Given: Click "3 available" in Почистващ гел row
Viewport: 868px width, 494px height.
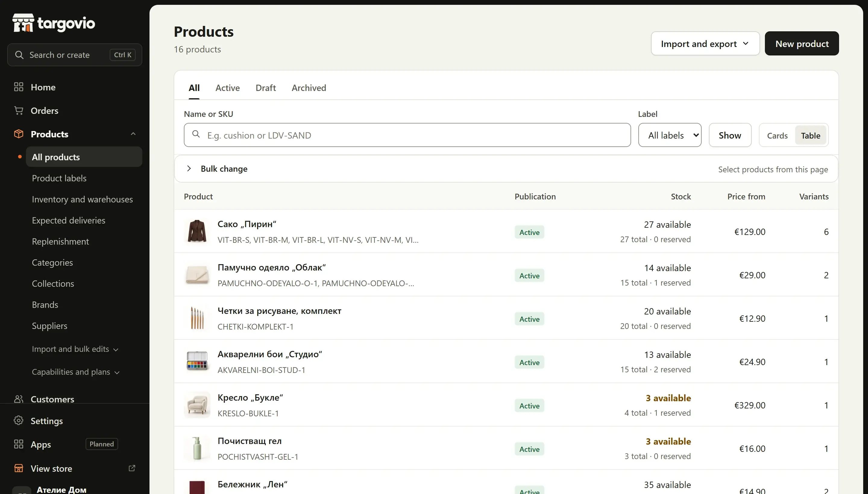Looking at the screenshot, I should 668,441.
